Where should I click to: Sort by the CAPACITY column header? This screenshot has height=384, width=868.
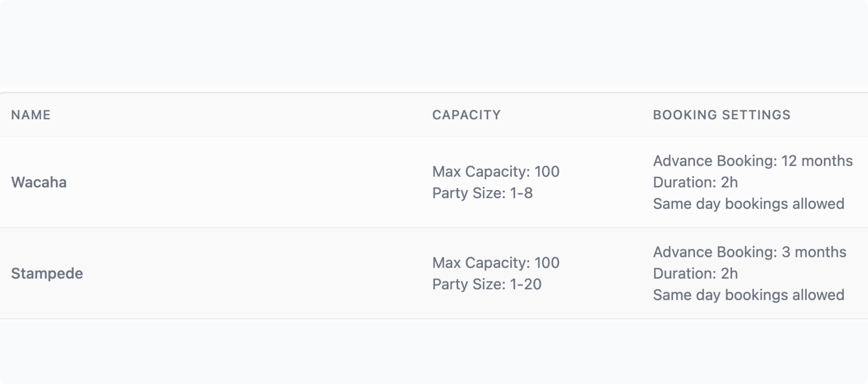[x=466, y=115]
